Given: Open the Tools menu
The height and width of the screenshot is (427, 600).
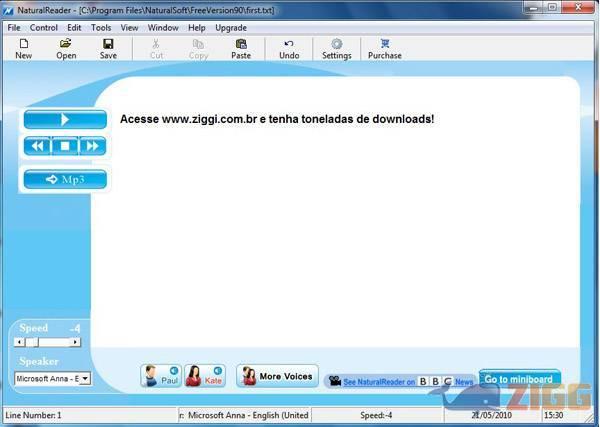Looking at the screenshot, I should click(x=101, y=28).
